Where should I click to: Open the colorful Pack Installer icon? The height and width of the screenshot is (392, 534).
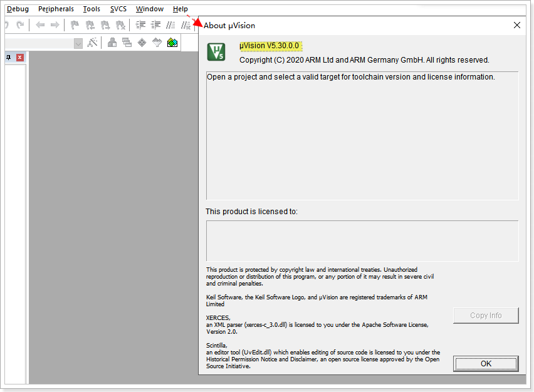(172, 43)
